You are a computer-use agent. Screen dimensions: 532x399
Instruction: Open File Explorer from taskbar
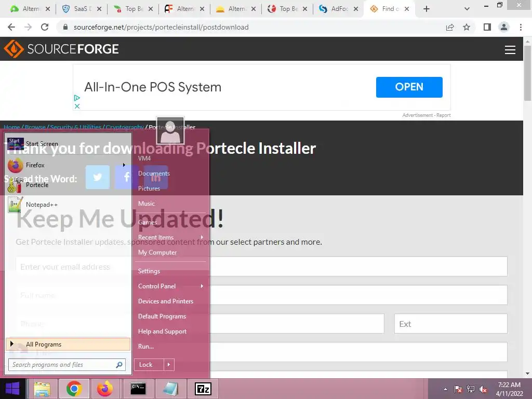(42, 389)
